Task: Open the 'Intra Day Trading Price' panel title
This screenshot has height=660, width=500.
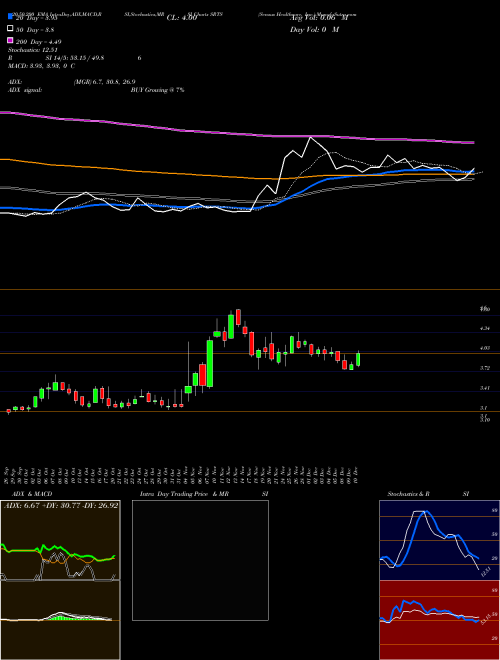Action: pos(174,494)
